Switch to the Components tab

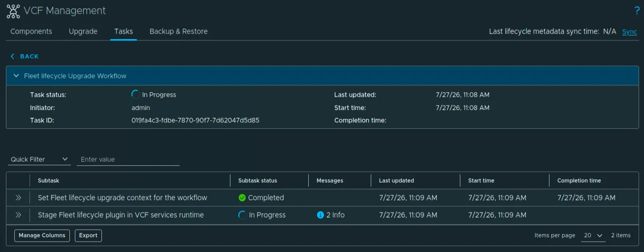pos(31,31)
